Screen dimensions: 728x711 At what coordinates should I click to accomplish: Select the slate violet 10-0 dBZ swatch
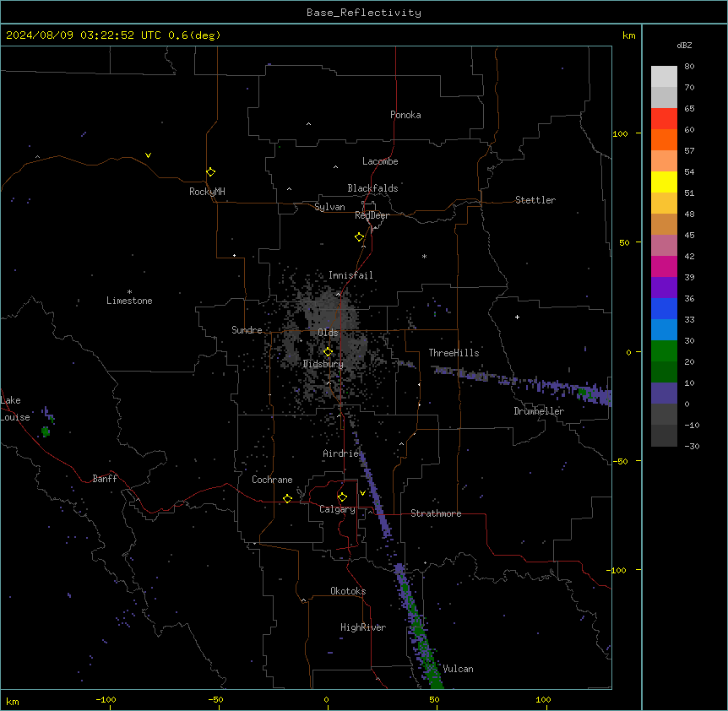click(664, 393)
